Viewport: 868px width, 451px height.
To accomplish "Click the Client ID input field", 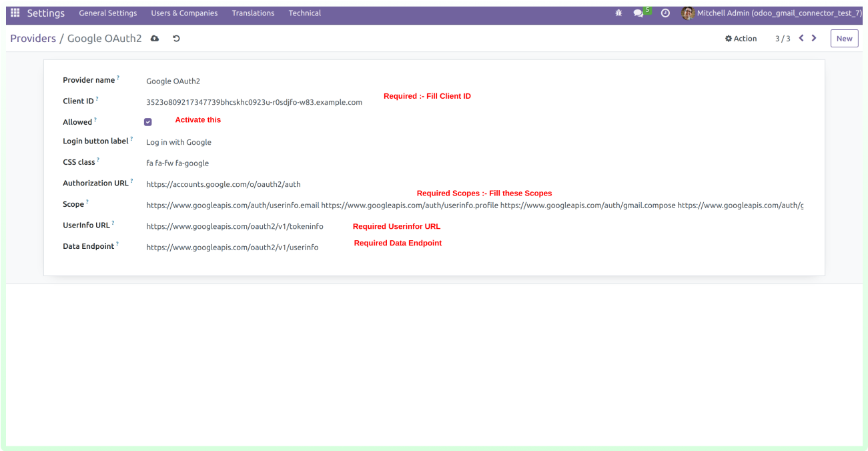I will [x=254, y=102].
